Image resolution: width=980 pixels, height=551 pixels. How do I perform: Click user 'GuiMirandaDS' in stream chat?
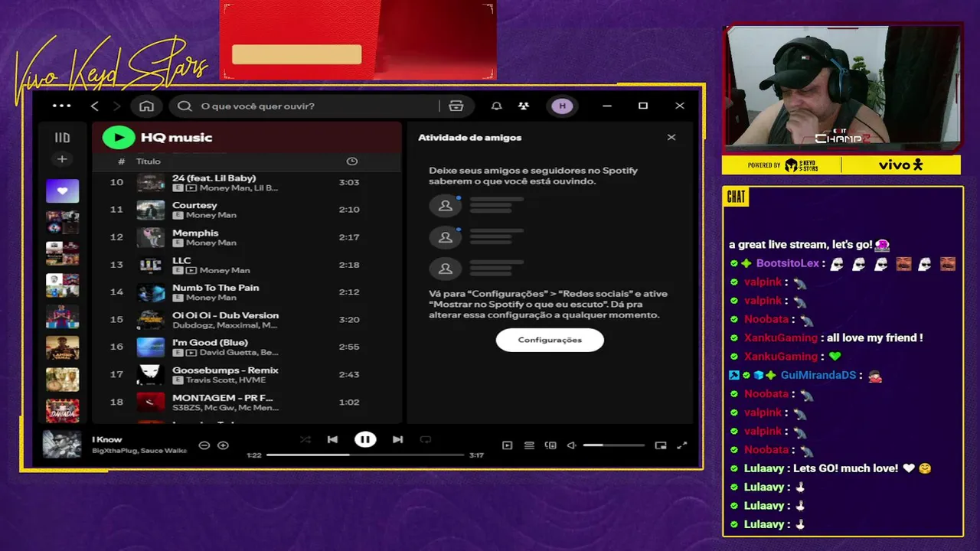[818, 375]
